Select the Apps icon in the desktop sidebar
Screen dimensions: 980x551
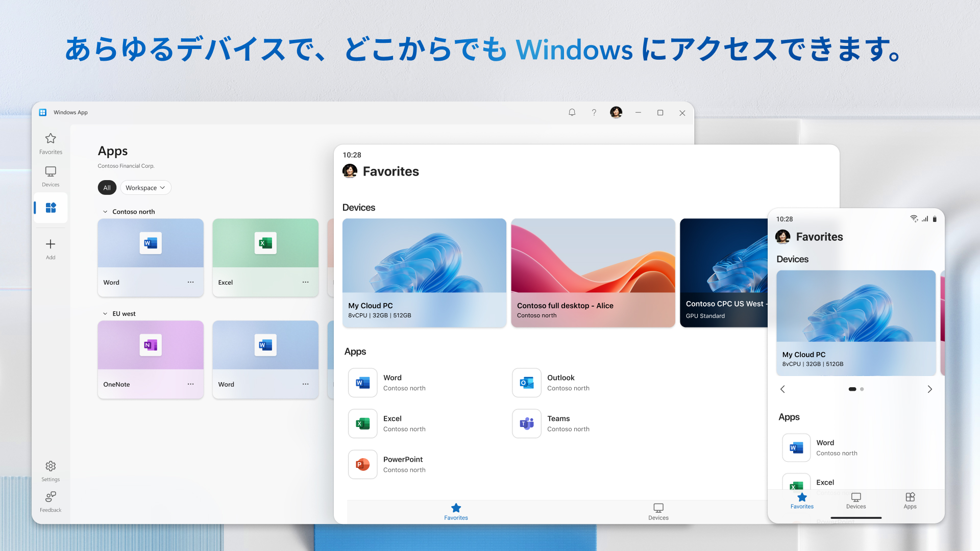[51, 208]
